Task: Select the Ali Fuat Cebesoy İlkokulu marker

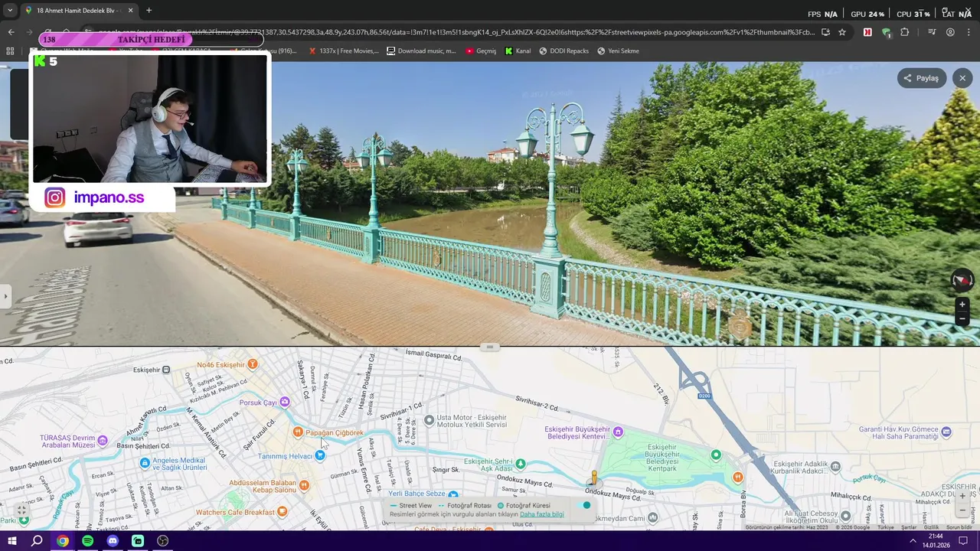Action: [x=845, y=517]
